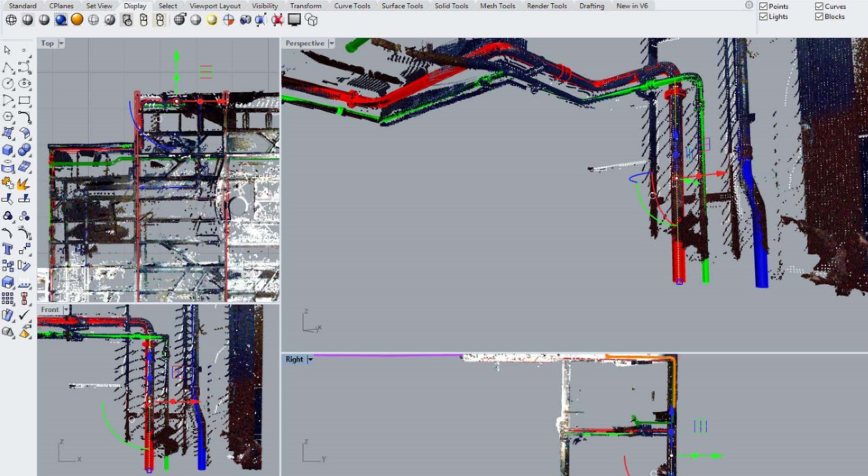Click the Explode tool icon

pyautogui.click(x=23, y=184)
